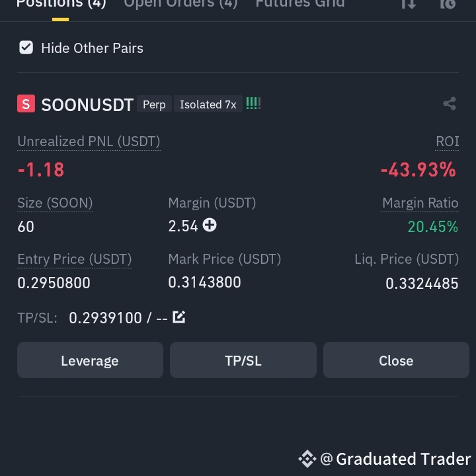Open the share position icon
Screen dimensions: 476x476
coord(450,104)
